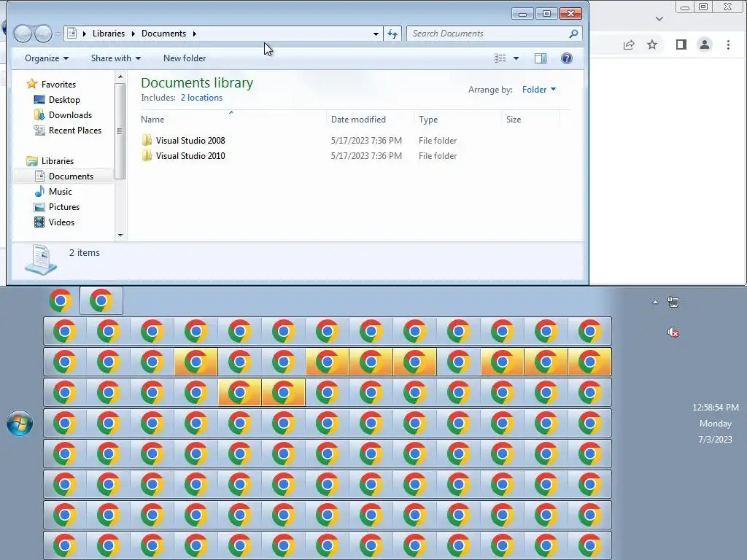
Task: Select Downloads in Favorites
Action: (x=70, y=114)
